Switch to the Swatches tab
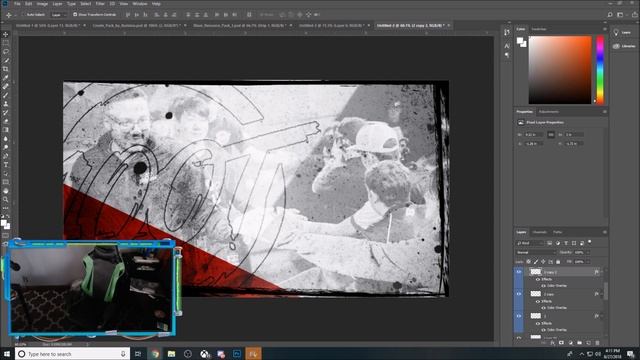The height and width of the screenshot is (360, 640). (x=539, y=29)
